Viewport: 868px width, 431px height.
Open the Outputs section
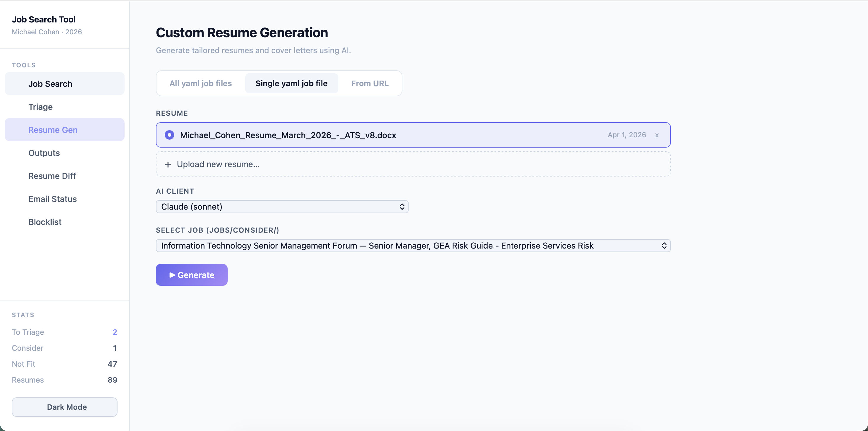point(44,153)
